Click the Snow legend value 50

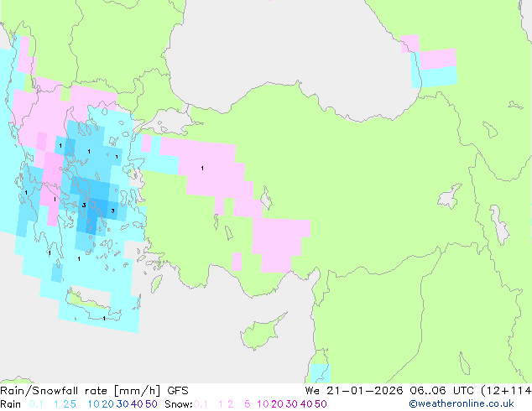click(x=321, y=404)
